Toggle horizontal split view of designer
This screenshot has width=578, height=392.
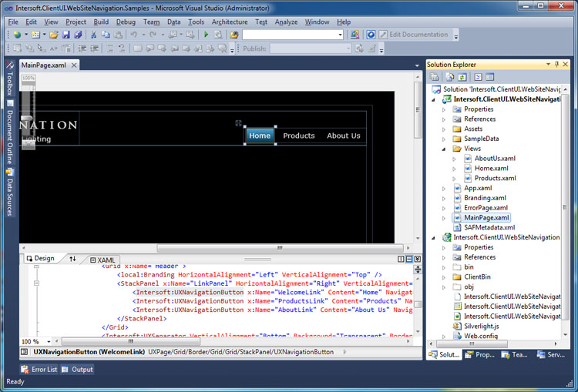[x=409, y=259]
